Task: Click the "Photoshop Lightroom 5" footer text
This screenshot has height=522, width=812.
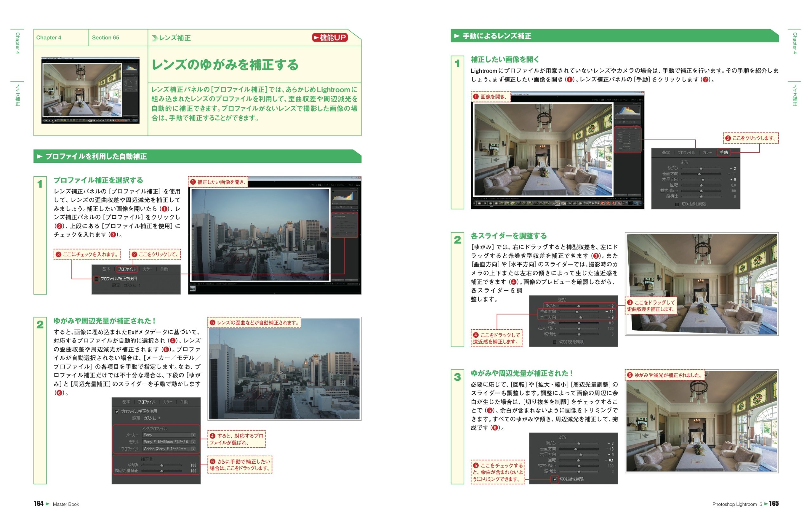Action: pos(737,504)
